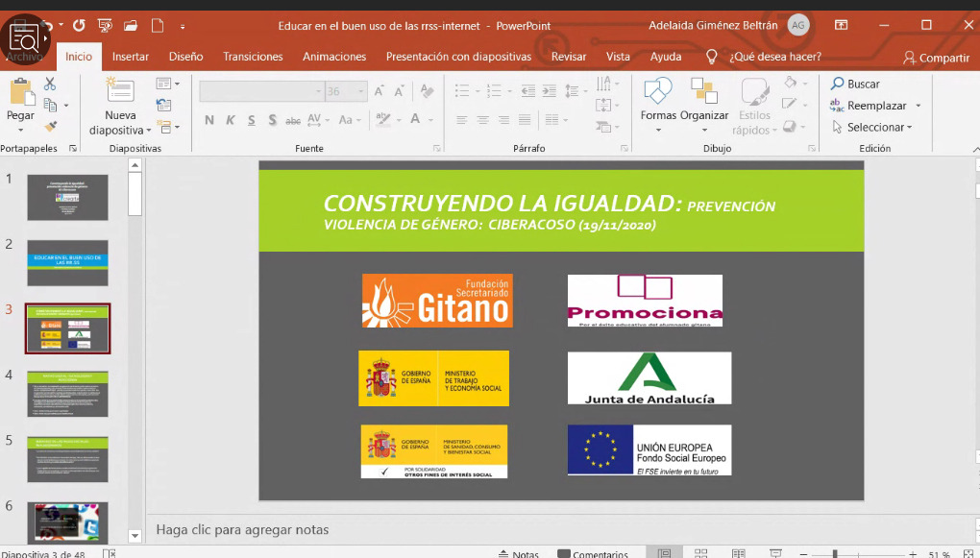Expand the Nueva diapositiva dropdown

pyautogui.click(x=149, y=131)
